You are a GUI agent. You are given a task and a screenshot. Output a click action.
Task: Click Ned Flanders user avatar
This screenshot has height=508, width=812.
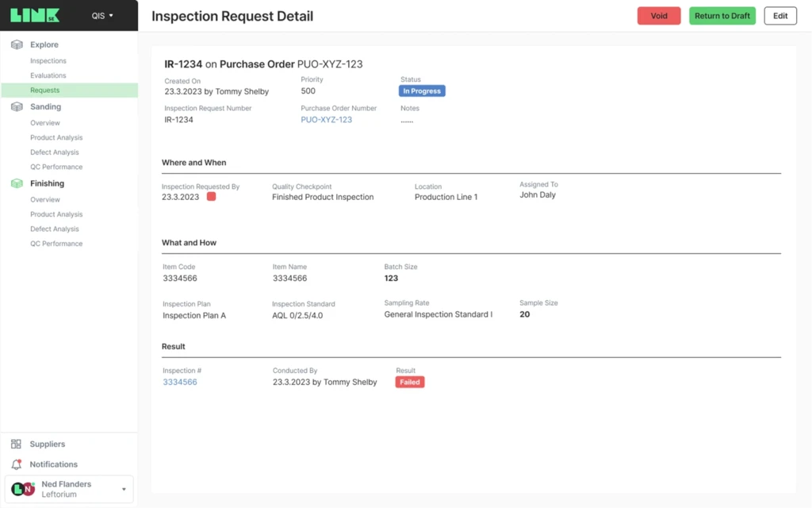tap(23, 489)
